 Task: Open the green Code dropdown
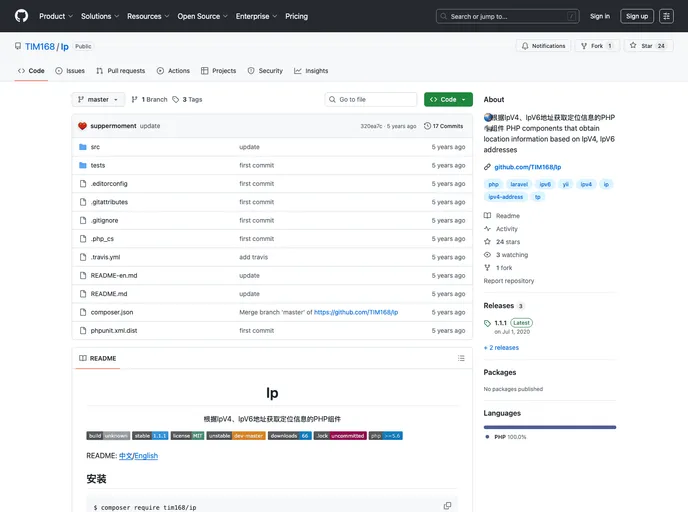click(448, 100)
